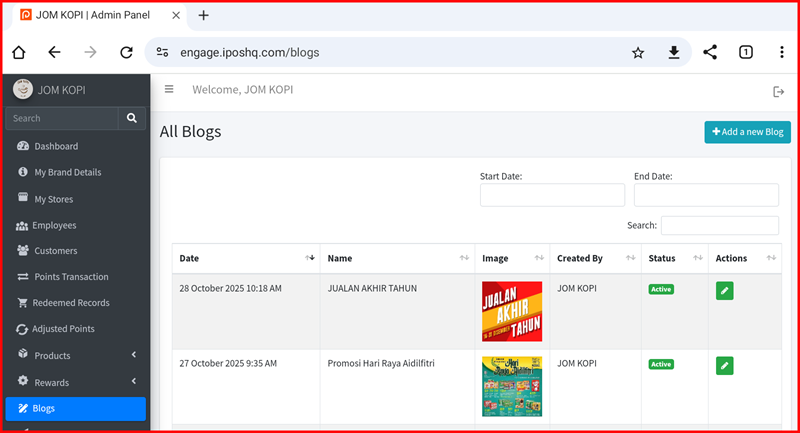Click the logout icon at top right
This screenshot has width=800, height=433.
(x=779, y=92)
